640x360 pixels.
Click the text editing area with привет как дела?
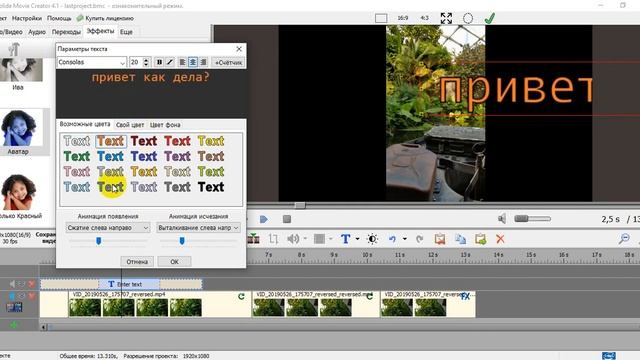pos(151,93)
